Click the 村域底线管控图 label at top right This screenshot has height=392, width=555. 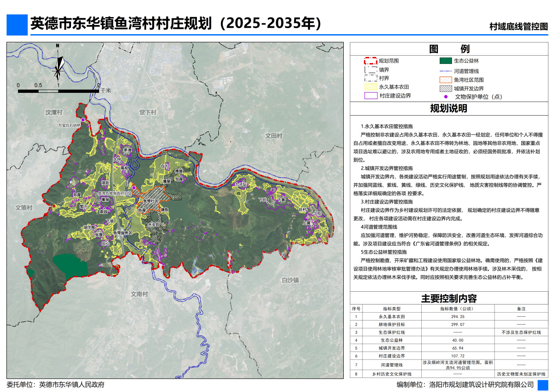(518, 26)
